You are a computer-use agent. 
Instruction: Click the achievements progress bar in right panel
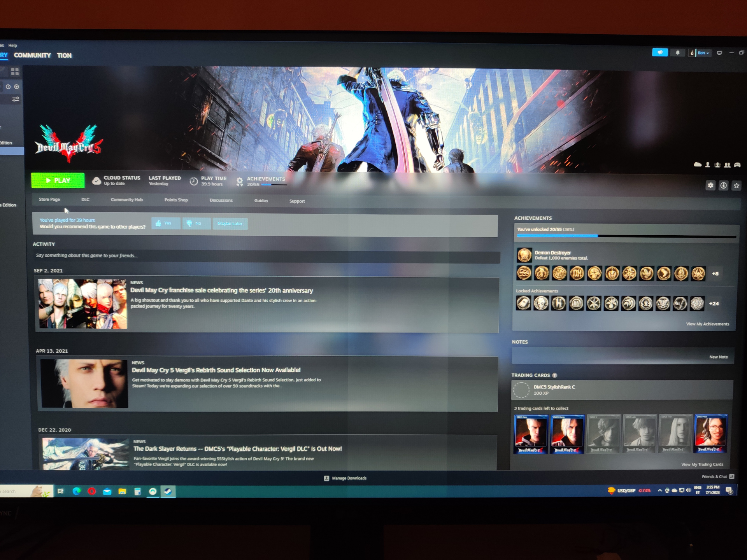[626, 236]
